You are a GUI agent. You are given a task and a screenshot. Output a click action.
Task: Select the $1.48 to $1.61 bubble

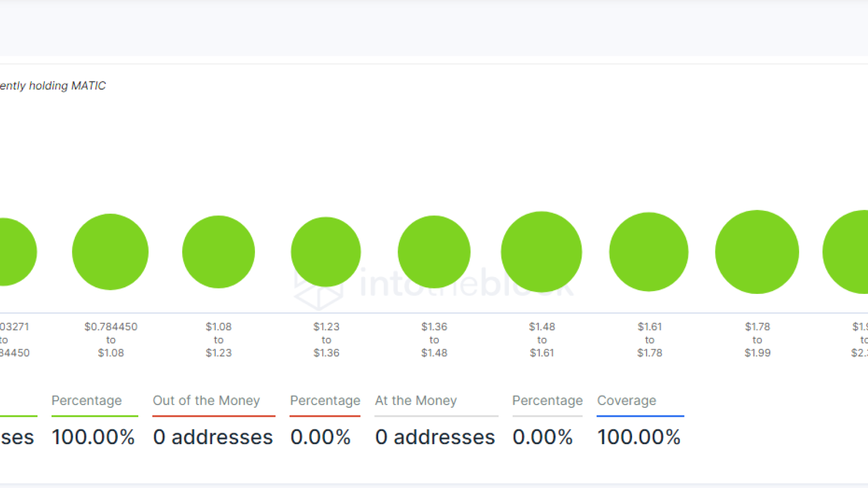pos(541,252)
